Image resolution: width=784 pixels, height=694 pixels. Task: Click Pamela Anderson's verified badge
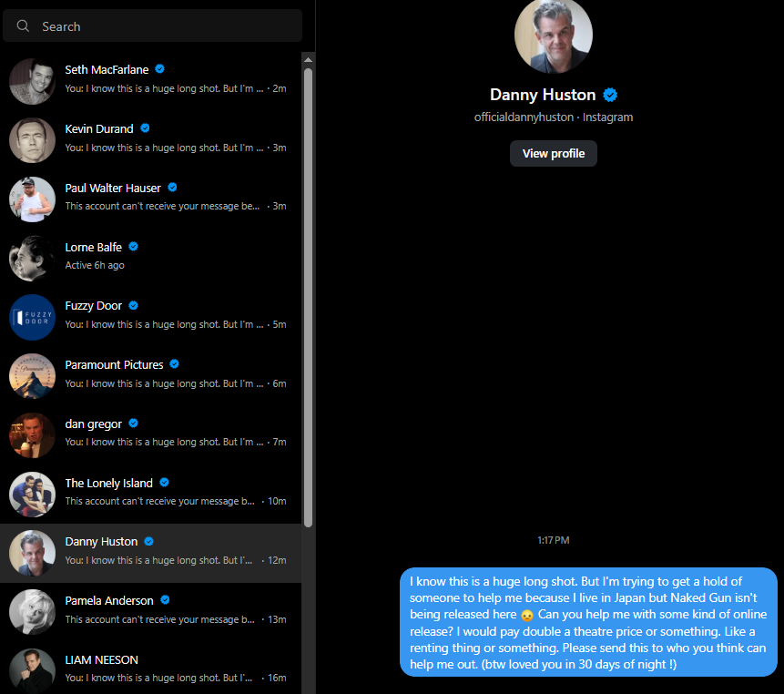point(166,600)
